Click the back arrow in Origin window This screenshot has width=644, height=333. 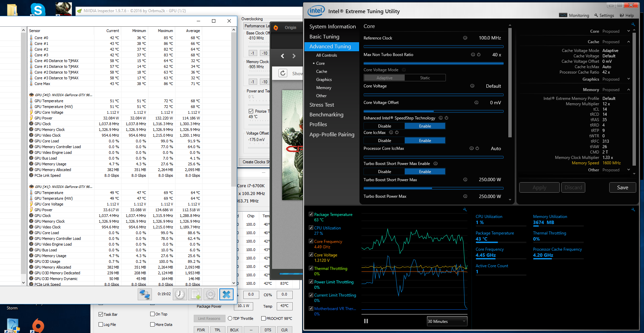click(283, 56)
